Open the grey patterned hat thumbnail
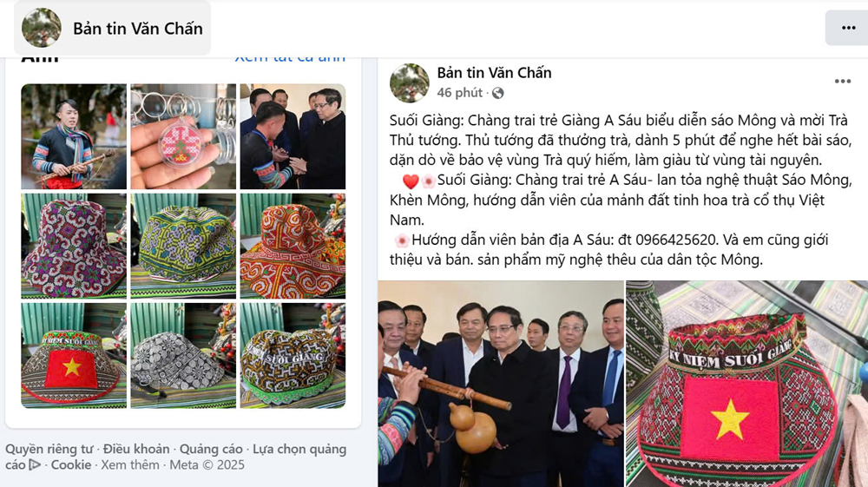Viewport: 868px width, 487px height. pyautogui.click(x=183, y=356)
